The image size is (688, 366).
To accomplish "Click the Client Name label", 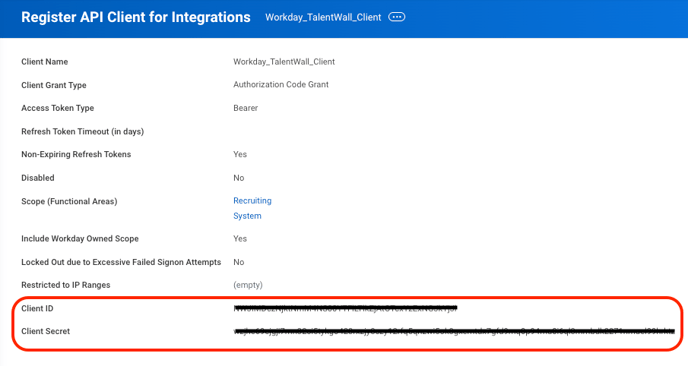I will [x=44, y=62].
